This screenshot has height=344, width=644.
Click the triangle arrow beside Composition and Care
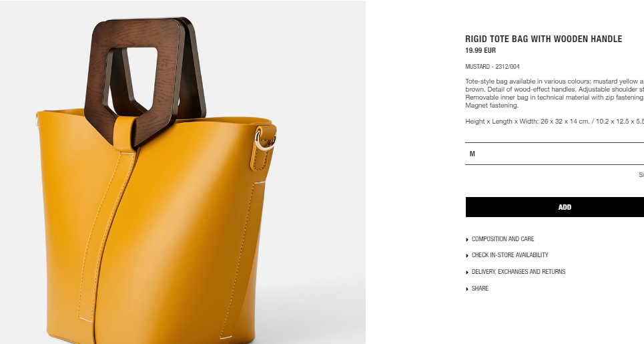pyautogui.click(x=467, y=239)
